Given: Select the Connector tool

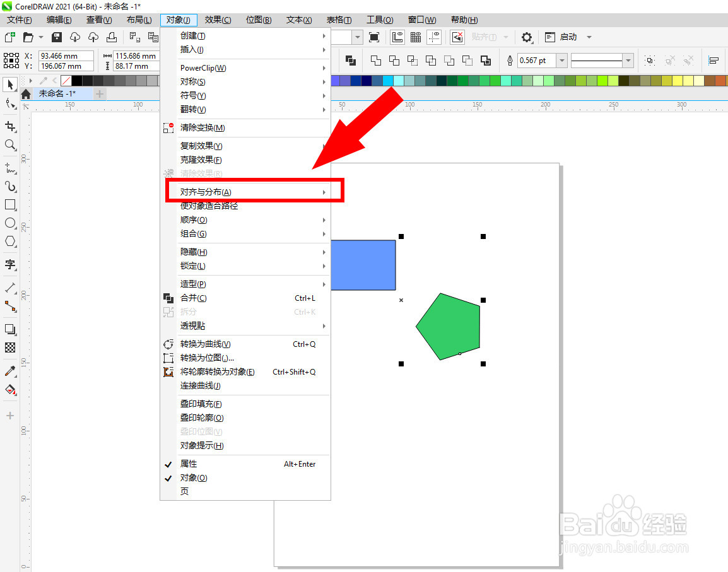Looking at the screenshot, I should tap(9, 306).
